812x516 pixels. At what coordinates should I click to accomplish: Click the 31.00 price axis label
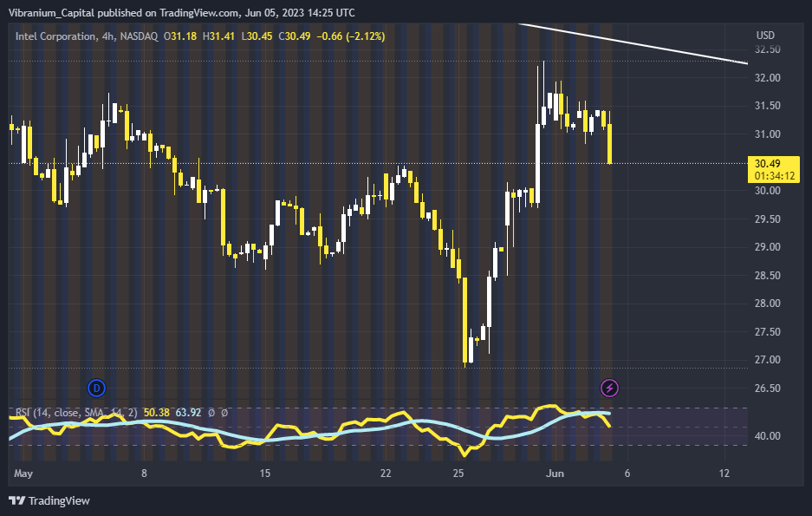coord(768,134)
